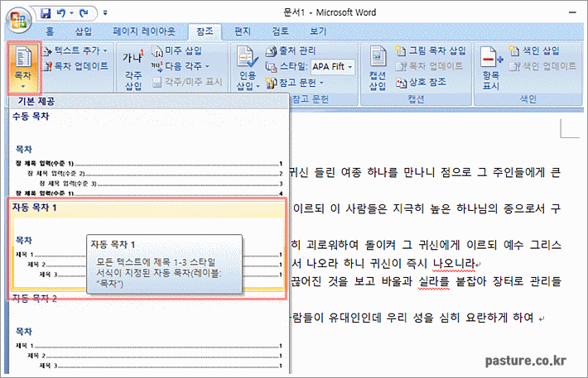Expand the 텍스트 추가 dropdown

click(105, 50)
